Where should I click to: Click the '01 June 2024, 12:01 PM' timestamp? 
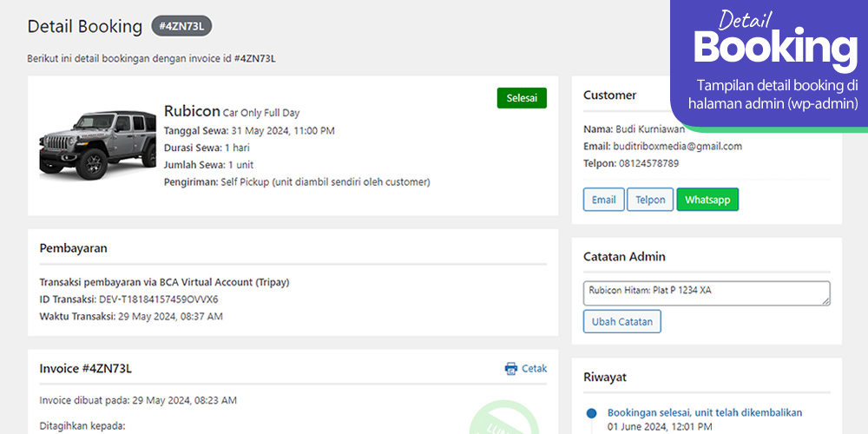pos(660,427)
